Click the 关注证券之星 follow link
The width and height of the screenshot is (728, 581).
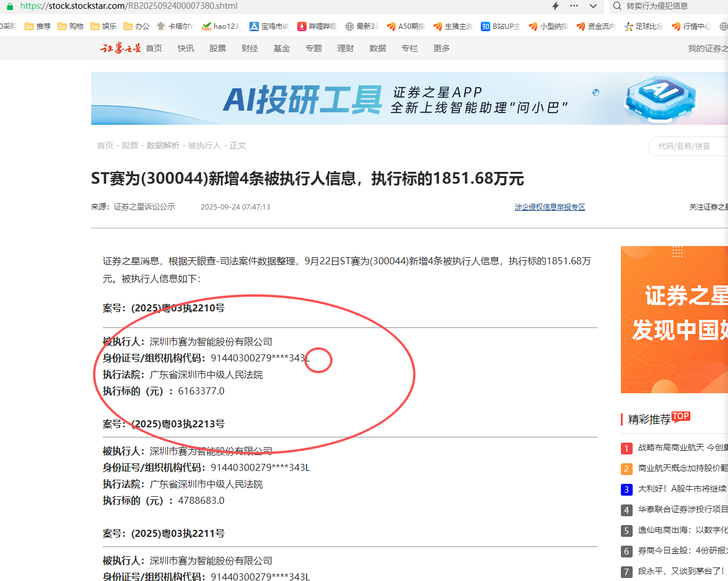(709, 207)
